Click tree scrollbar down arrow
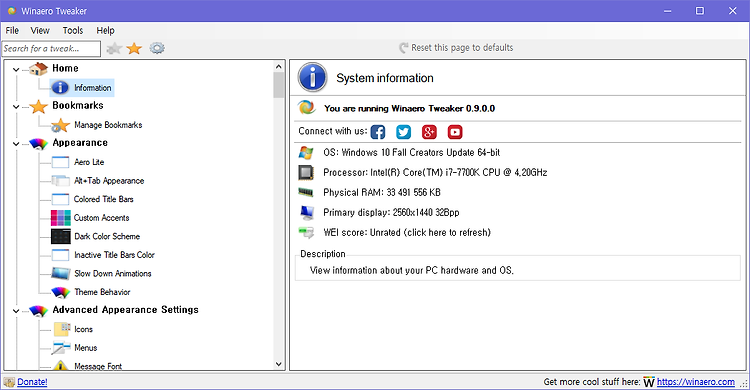This screenshot has height=390, width=750. 279,364
